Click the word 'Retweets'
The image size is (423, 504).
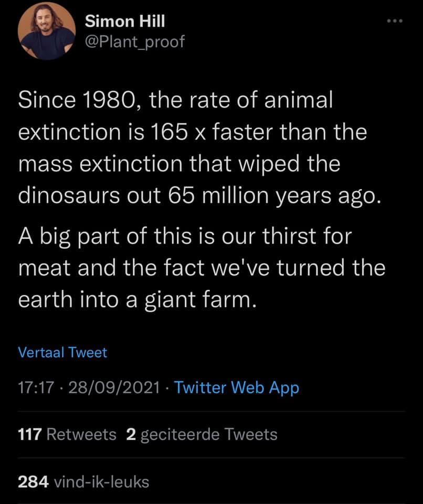81,435
